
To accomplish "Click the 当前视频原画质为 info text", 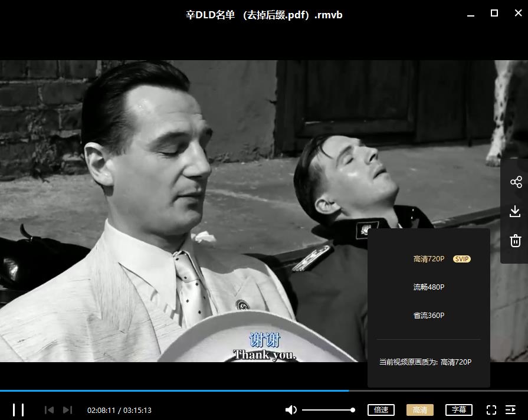I will pyautogui.click(x=425, y=362).
